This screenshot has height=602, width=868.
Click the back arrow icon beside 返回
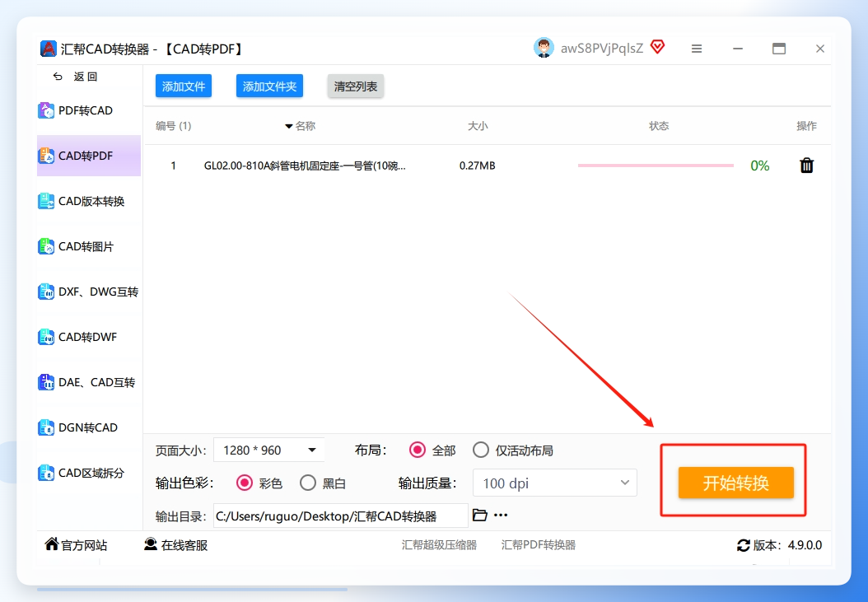[x=58, y=77]
